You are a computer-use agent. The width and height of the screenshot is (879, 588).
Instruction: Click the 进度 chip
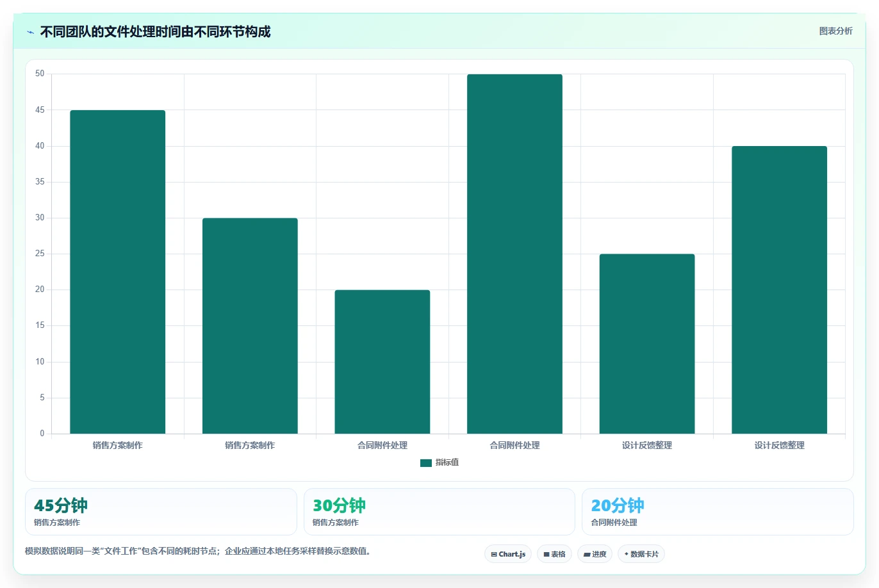coord(595,554)
